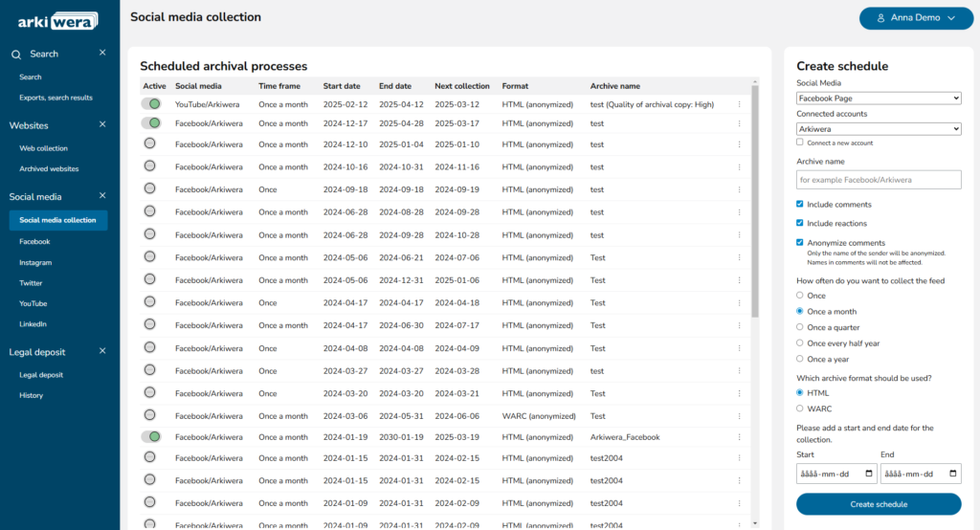Collapse the Legal deposit section with X
This screenshot has height=530, width=980.
click(102, 351)
